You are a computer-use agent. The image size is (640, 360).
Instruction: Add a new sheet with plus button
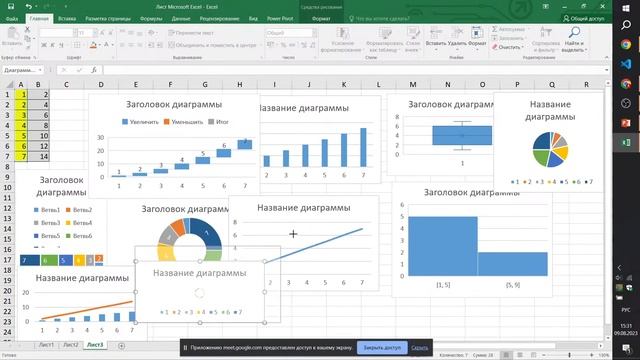point(121,346)
